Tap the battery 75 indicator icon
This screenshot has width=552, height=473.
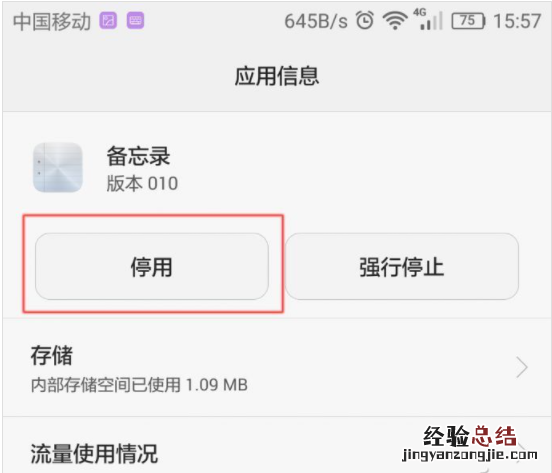click(468, 21)
